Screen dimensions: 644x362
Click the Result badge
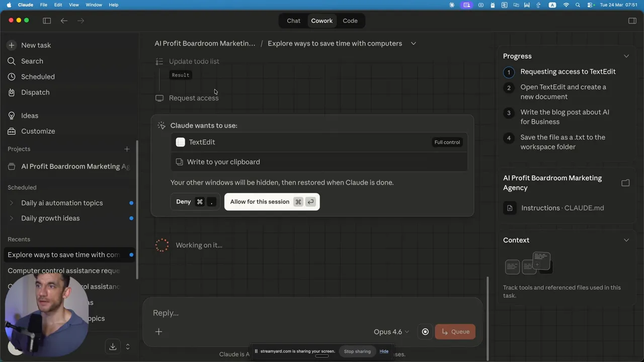pyautogui.click(x=181, y=75)
